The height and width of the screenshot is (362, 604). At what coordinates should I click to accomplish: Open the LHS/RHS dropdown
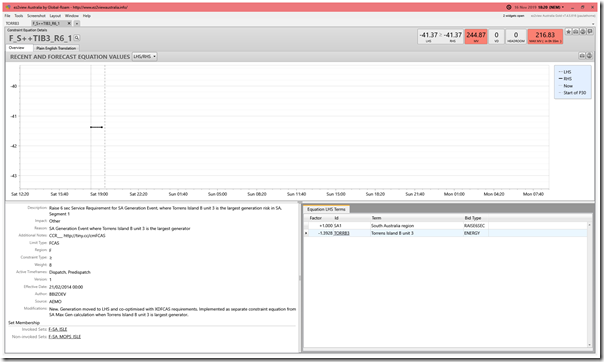pyautogui.click(x=144, y=56)
